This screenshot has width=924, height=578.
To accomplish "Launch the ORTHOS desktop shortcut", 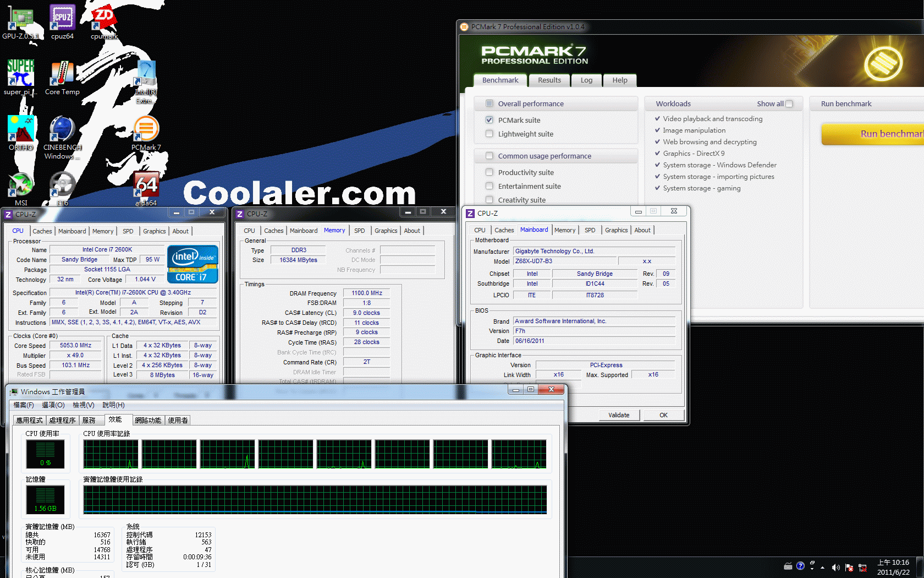I will [x=21, y=133].
